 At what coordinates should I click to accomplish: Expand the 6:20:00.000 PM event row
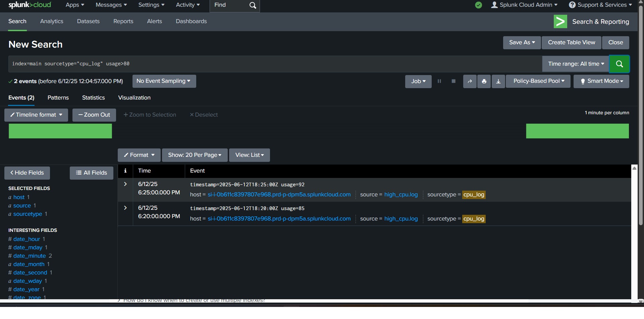coord(125,208)
